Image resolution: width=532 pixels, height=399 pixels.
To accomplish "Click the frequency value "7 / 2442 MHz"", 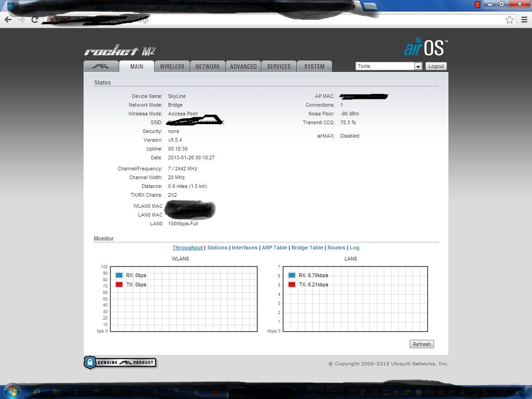I will pos(182,169).
